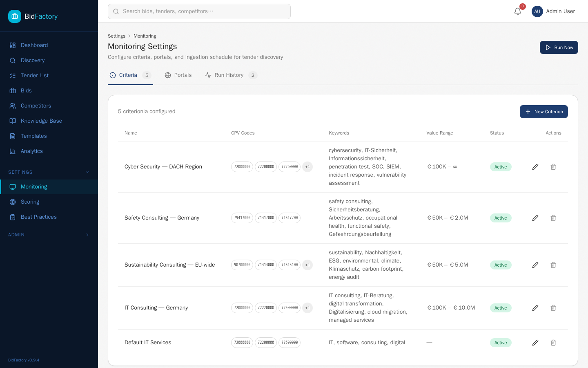Screen dimensions: 588x368
Task: Click the search bids input field
Action: pos(199,11)
